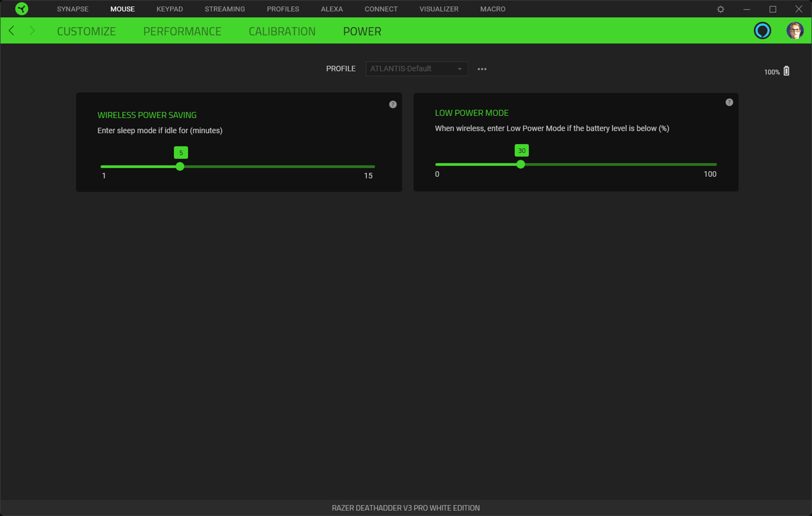Click the low power value bubble 30

[x=522, y=150]
